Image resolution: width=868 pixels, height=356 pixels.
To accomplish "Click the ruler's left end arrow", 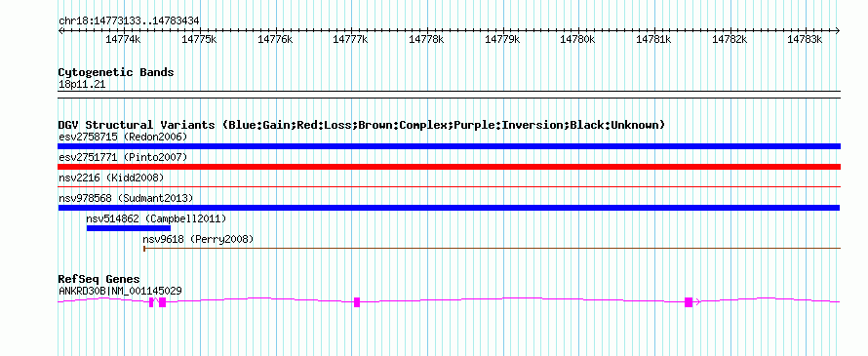I will [60, 31].
